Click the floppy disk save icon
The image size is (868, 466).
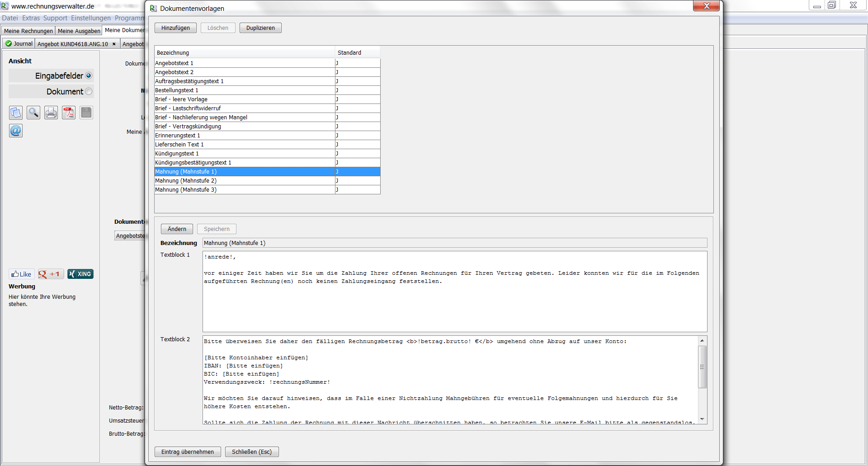click(86, 113)
